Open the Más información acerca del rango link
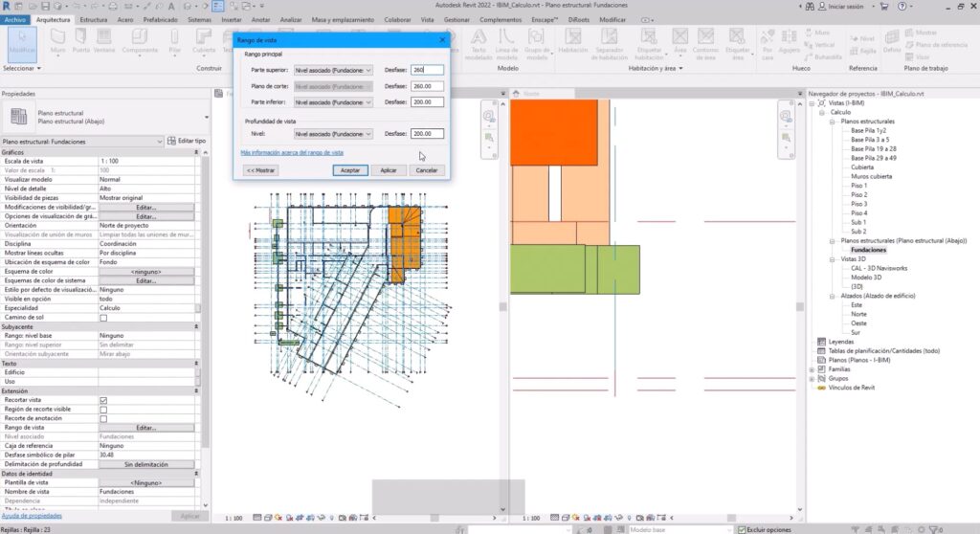Viewport: 980px width, 534px height. 292,152
